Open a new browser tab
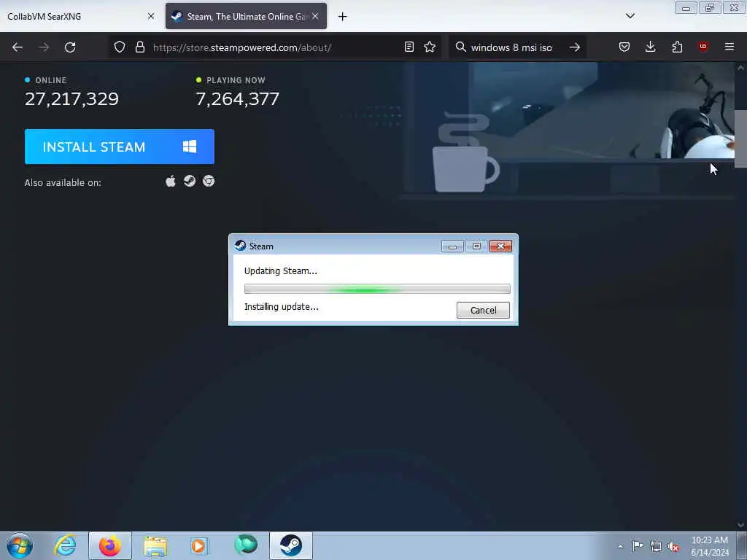Image resolution: width=747 pixels, height=560 pixels. click(x=342, y=17)
